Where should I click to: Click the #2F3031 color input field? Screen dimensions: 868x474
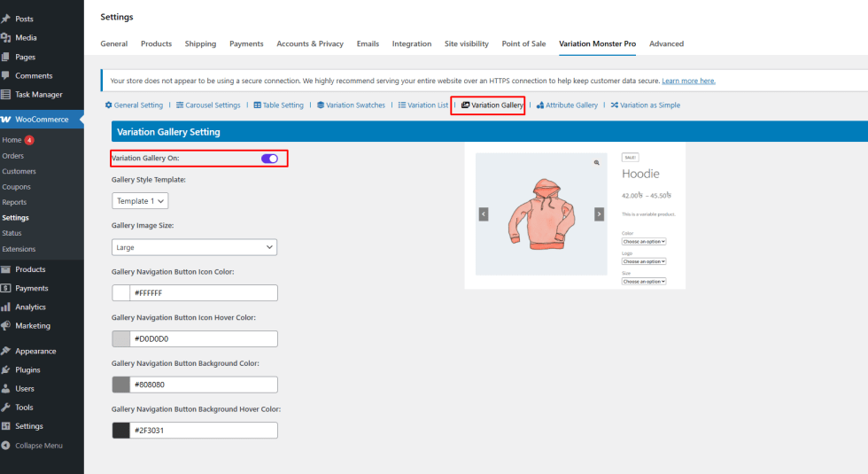[x=204, y=431]
